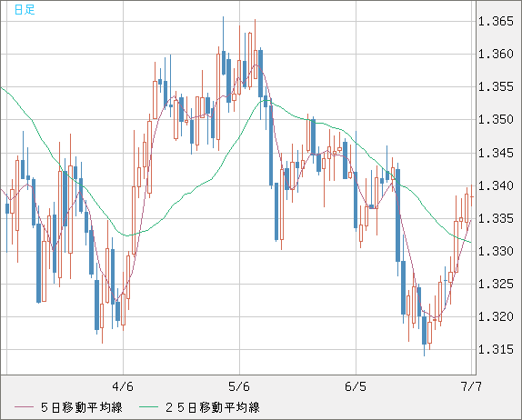Viewport: 522px width, 420px height.
Task: Select the 1.360 price axis label
Action: (496, 54)
